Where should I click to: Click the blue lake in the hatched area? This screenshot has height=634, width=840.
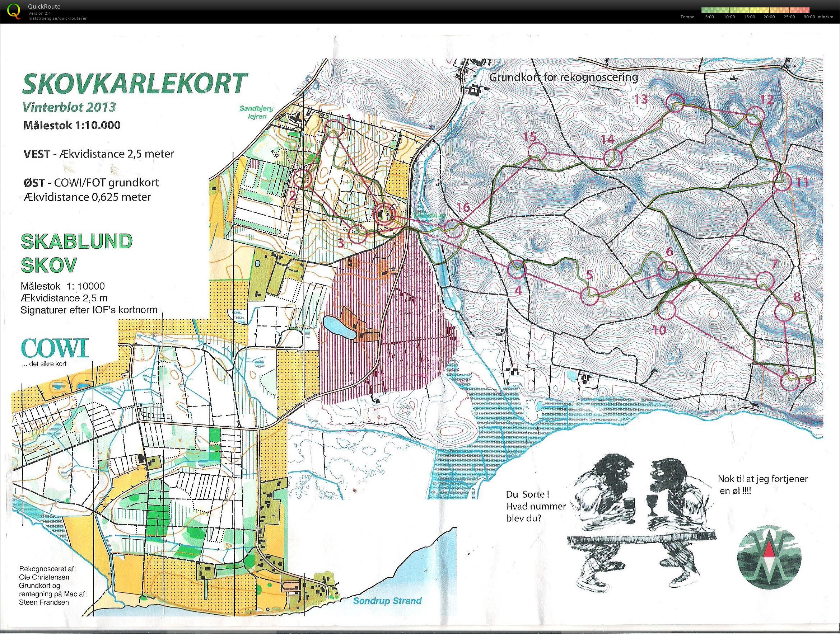339,328
